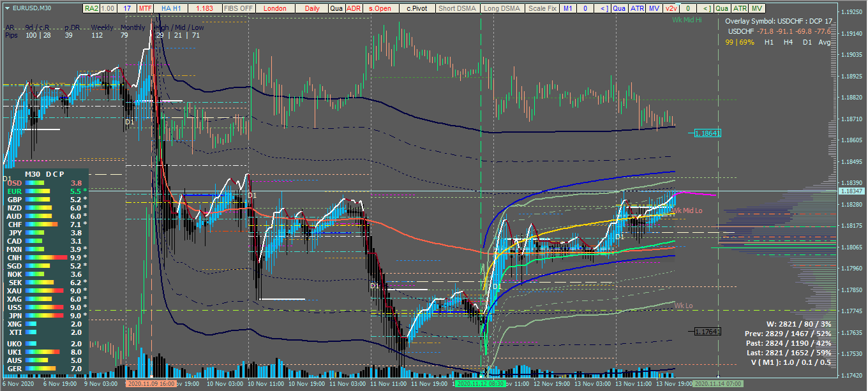Select the Daily button
Screen dimensions: 868x391
(312, 8)
